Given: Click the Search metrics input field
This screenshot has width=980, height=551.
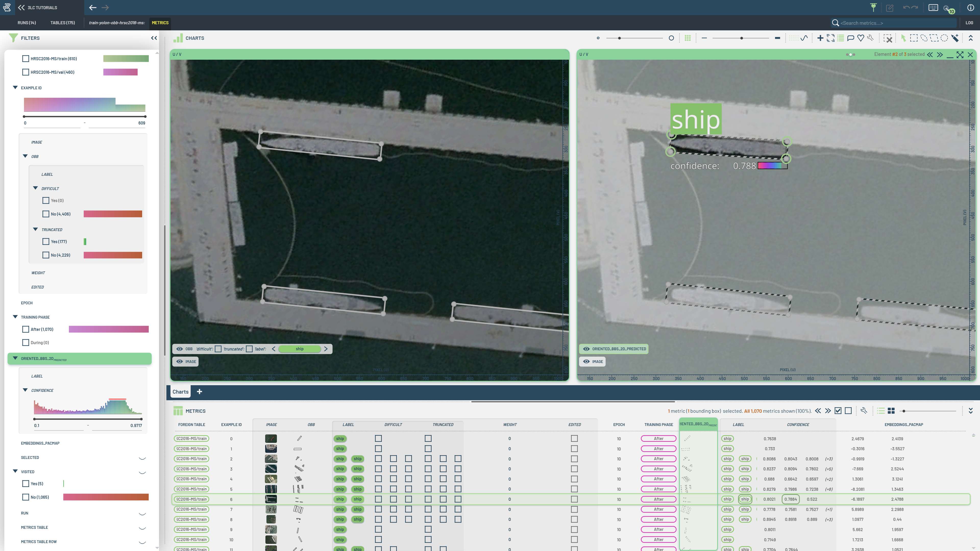Looking at the screenshot, I should tap(894, 23).
